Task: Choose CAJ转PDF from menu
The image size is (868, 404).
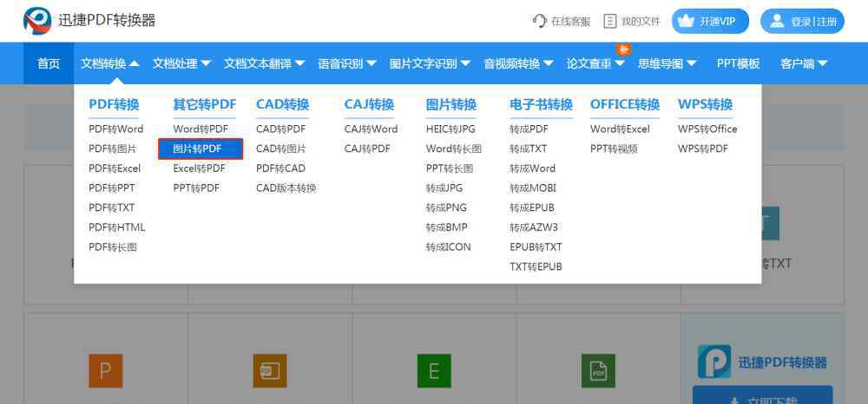Action: [367, 149]
